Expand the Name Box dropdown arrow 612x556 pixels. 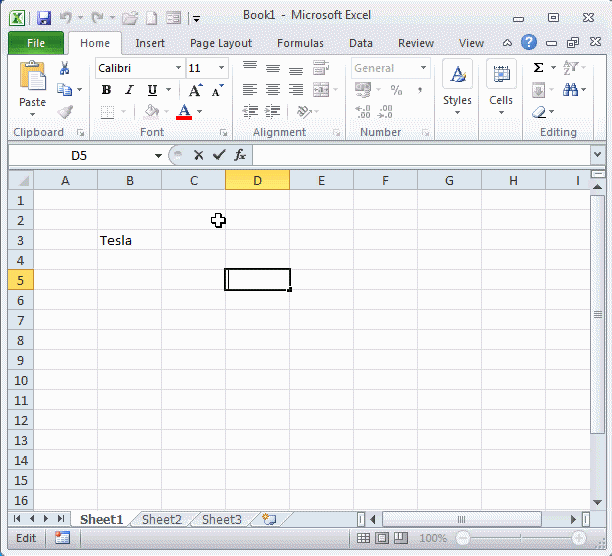(158, 155)
